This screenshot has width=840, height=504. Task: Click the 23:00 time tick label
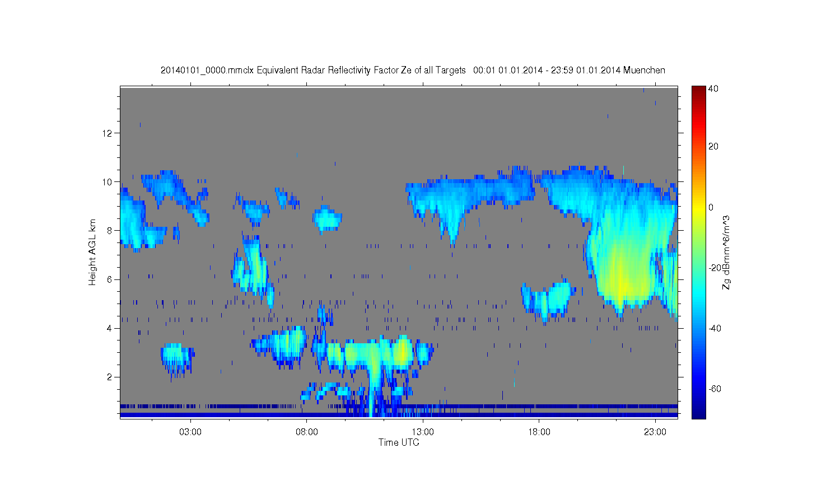click(655, 432)
